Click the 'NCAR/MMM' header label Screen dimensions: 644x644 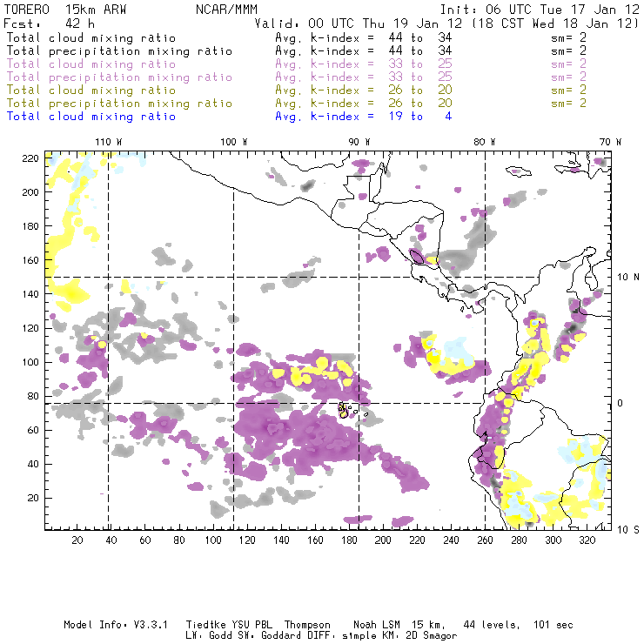(227, 10)
